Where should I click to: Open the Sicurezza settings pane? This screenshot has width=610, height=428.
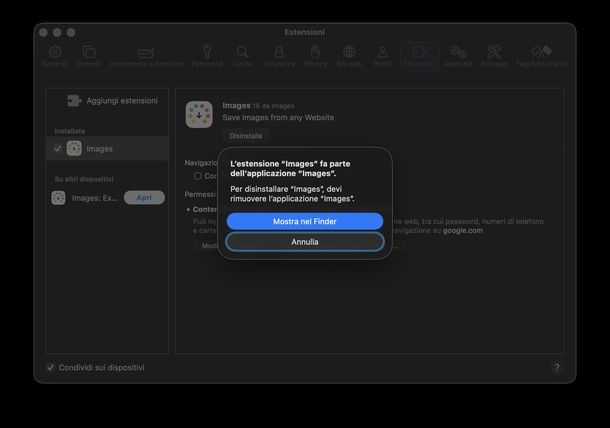tap(279, 56)
